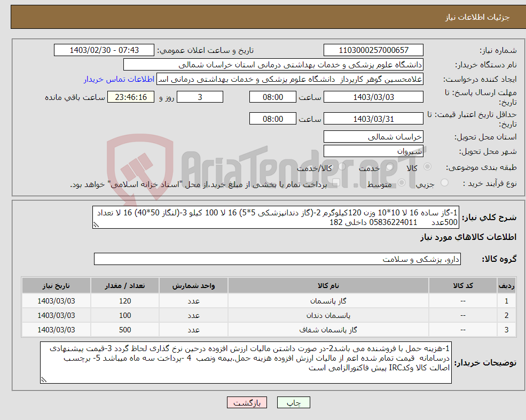Click the گاز پانسمان شفاف item name cell
This screenshot has height=420, width=526.
pyautogui.click(x=328, y=330)
